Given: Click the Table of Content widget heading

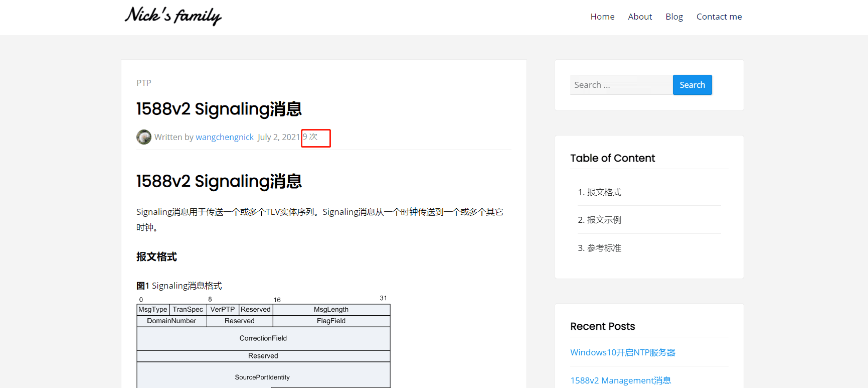Looking at the screenshot, I should pos(612,158).
